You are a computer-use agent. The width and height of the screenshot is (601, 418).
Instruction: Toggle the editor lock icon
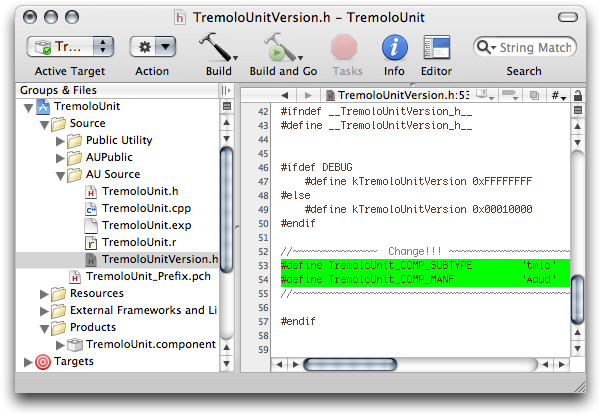pos(578,95)
